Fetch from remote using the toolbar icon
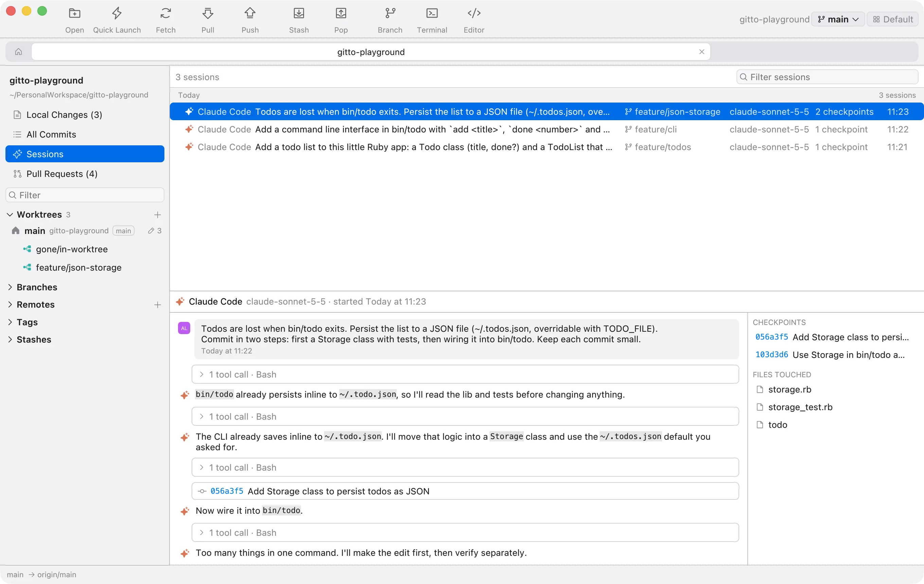The height and width of the screenshot is (584, 924). 165,14
